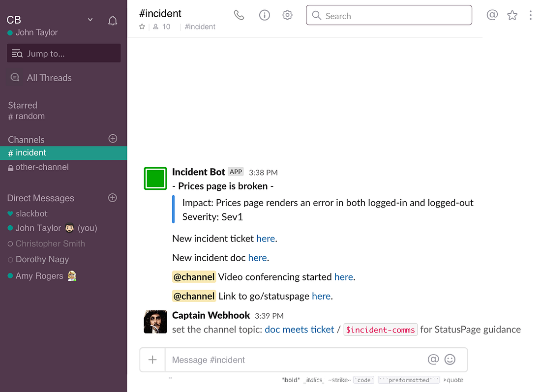Open emoji picker in message box
The height and width of the screenshot is (392, 541).
450,360
